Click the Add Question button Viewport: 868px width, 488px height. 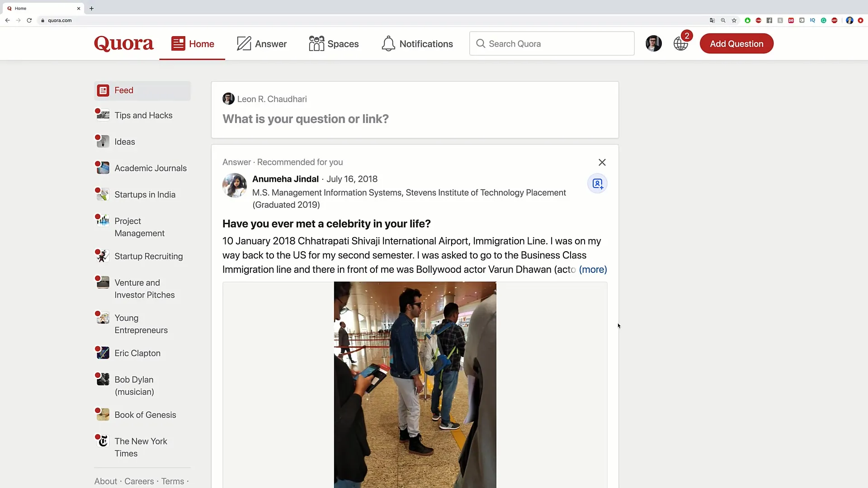pos(737,43)
